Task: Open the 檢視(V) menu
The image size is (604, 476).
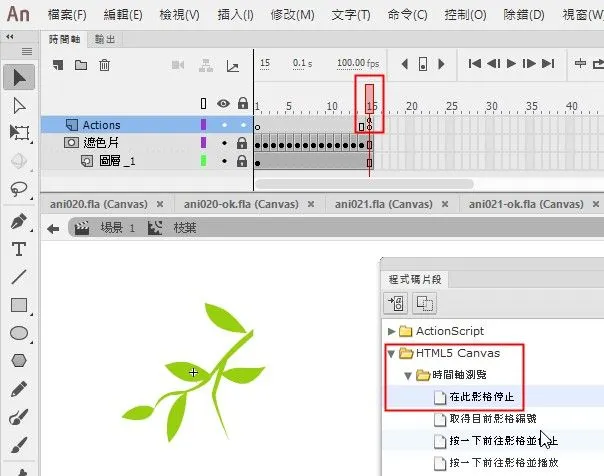Action: click(180, 15)
